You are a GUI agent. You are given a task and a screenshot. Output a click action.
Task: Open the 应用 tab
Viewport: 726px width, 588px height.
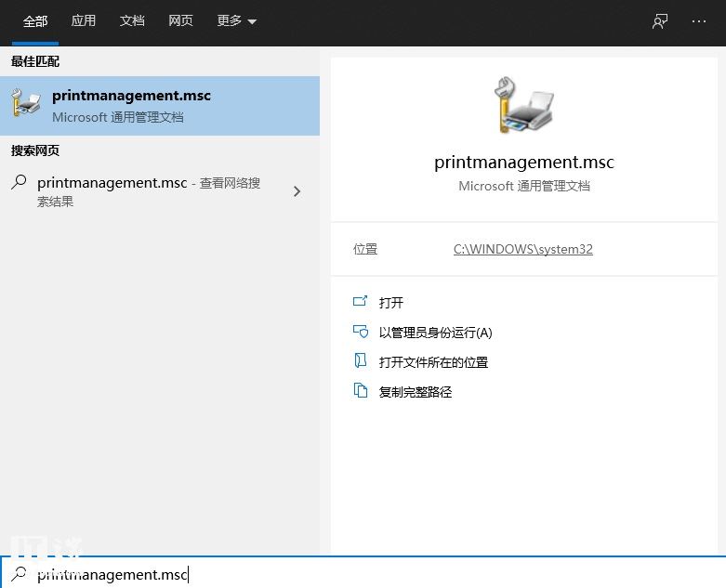pos(84,20)
